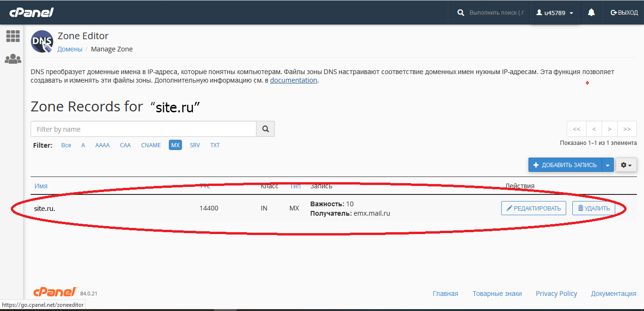Click РЕДАКТИРОВАТЬ for site.ru. record

(533, 208)
